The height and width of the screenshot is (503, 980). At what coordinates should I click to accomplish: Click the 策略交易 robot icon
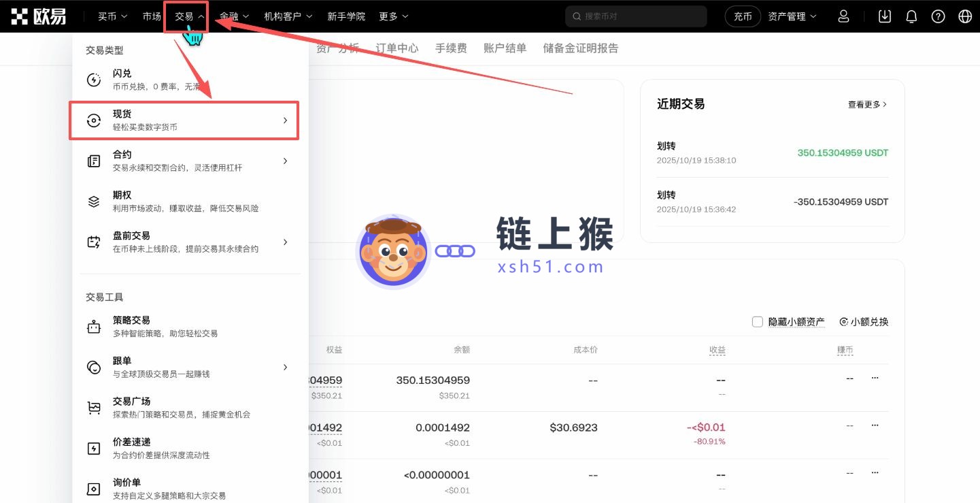(x=94, y=327)
